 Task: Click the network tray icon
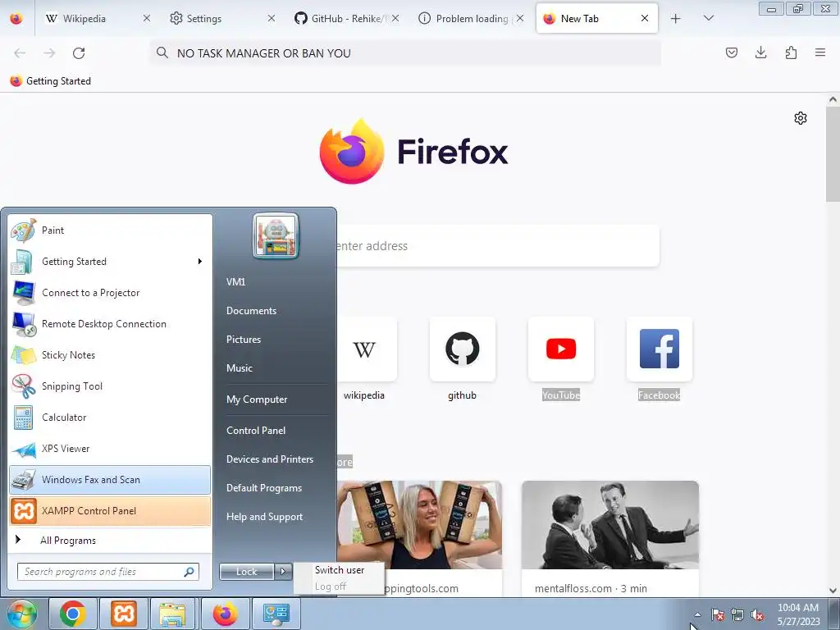737,615
